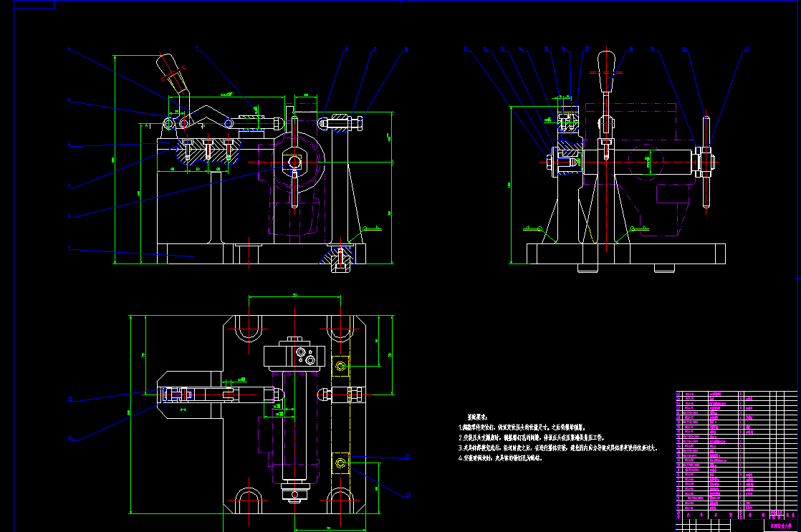Click the upper yellow locating block in plan view

341,366
